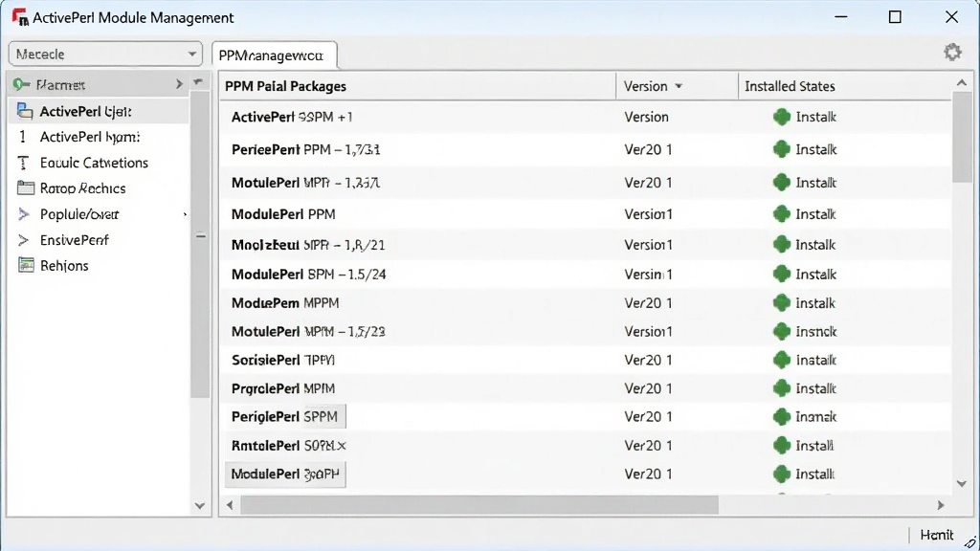Click the edit icon in bottom-right corner
980x551 pixels.
click(x=970, y=543)
